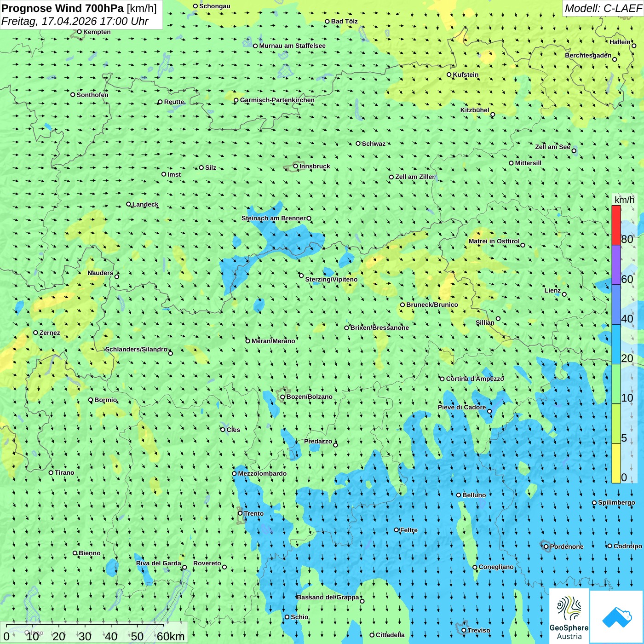Click the Mittersill label
Image resolution: width=644 pixels, height=644 pixels.
click(x=528, y=163)
